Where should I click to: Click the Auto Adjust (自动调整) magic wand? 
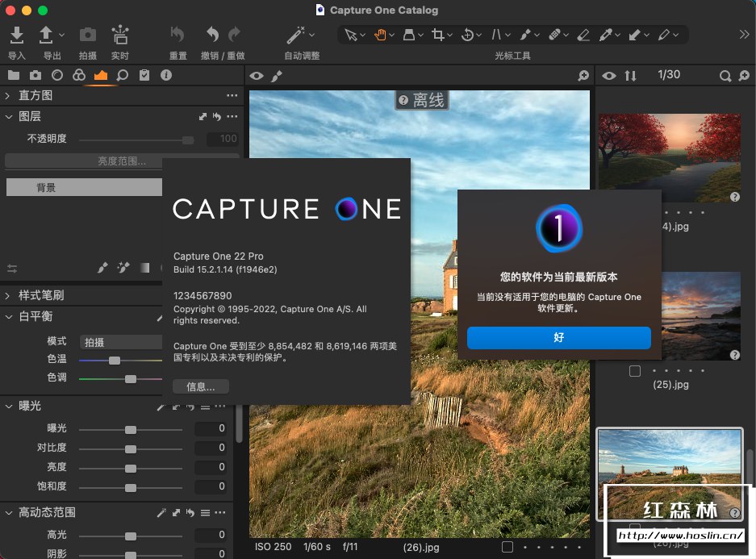tap(296, 35)
